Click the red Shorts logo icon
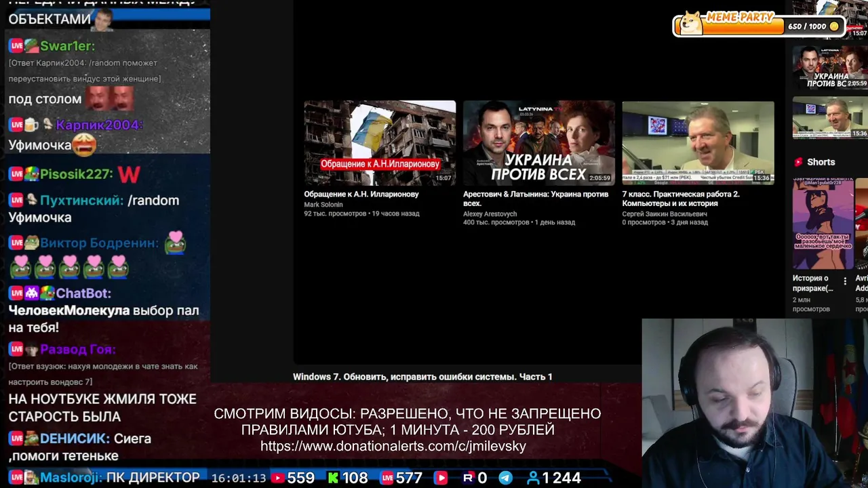This screenshot has width=868, height=488. tap(798, 162)
